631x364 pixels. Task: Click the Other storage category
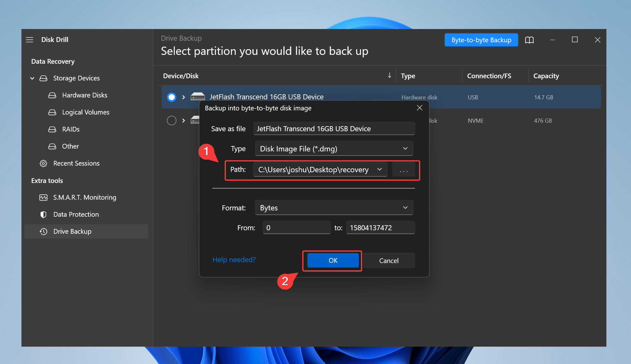71,146
